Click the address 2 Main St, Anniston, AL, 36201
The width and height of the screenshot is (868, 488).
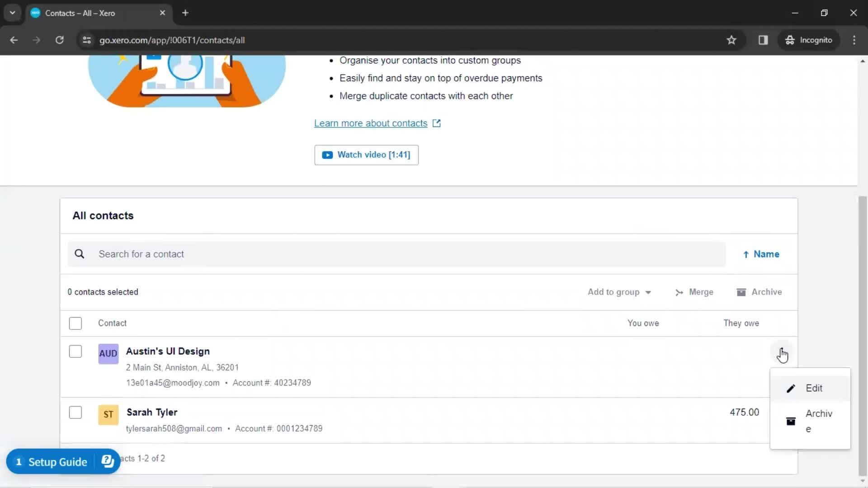pos(182,368)
